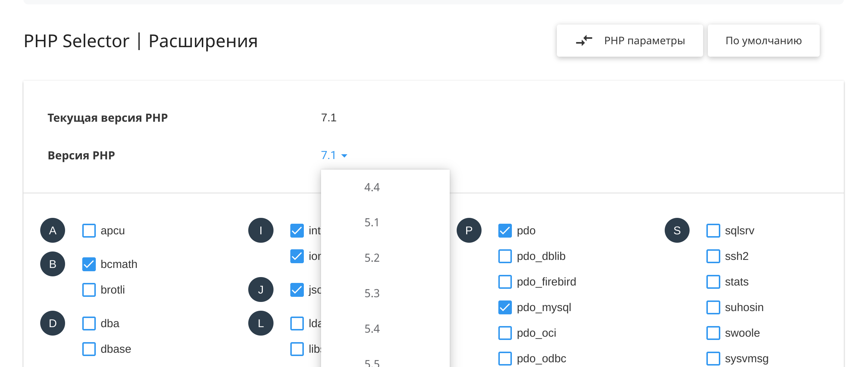The width and height of the screenshot is (868, 367).
Task: Click the letter S group badge
Action: (x=677, y=231)
